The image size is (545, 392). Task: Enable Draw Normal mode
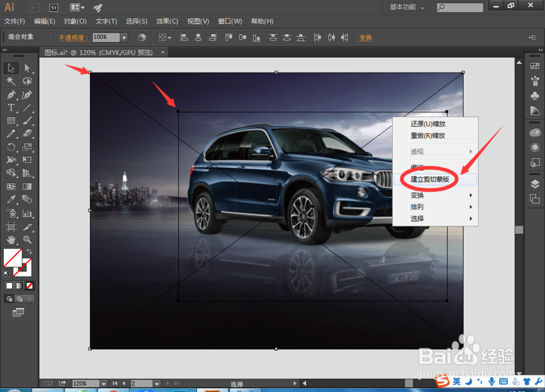9,298
